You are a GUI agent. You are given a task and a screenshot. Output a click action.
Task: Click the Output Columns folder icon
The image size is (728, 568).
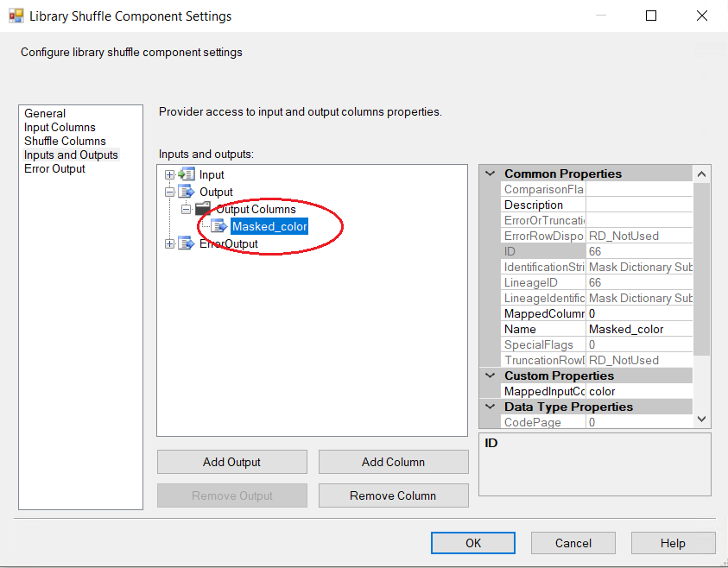coord(203,209)
